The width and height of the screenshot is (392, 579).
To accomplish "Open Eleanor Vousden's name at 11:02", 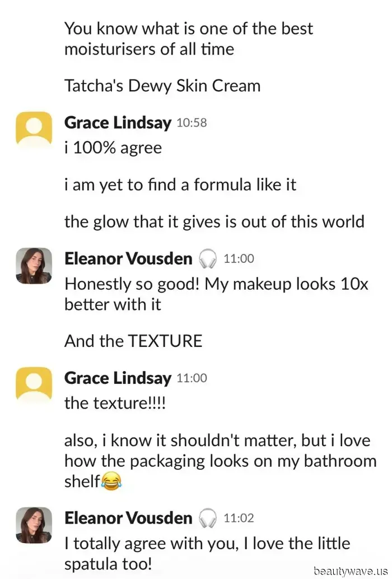I will 128,518.
